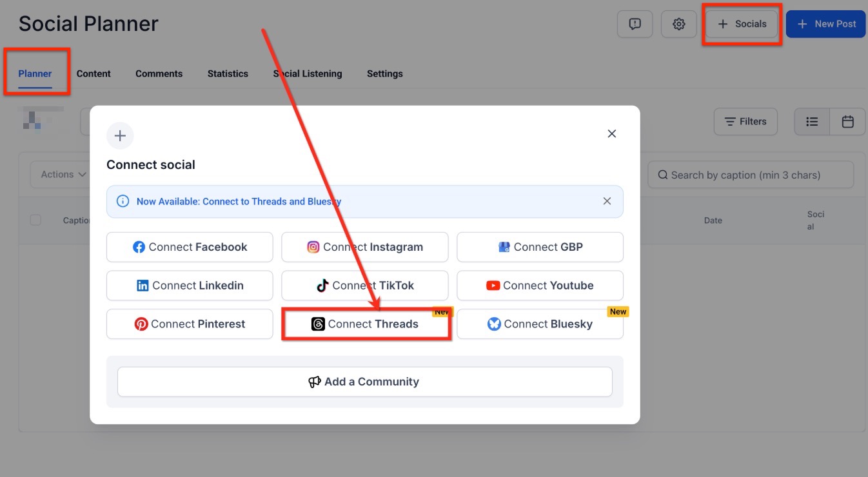Viewport: 868px width, 477px height.
Task: Open the Filters panel
Action: pos(745,121)
